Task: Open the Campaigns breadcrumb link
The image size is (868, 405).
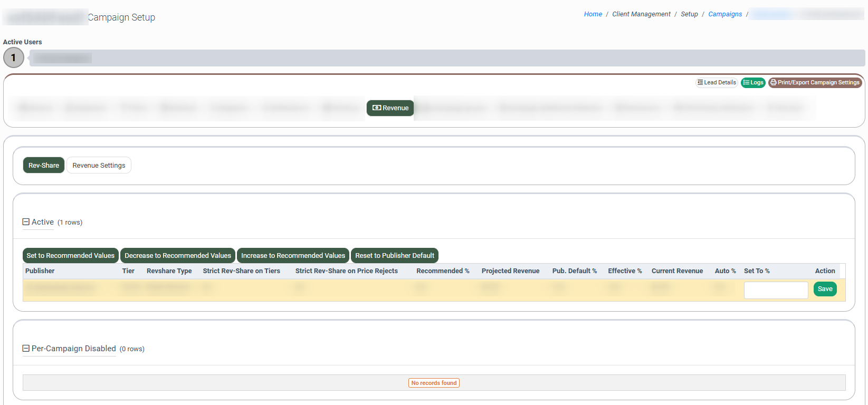Action: [725, 14]
